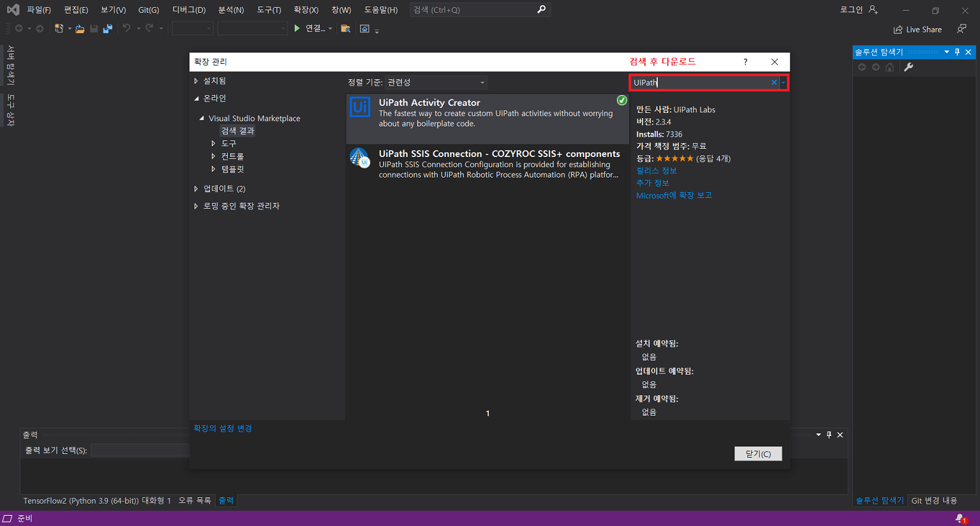Click the Undo toolbar icon
980x526 pixels.
click(126, 29)
